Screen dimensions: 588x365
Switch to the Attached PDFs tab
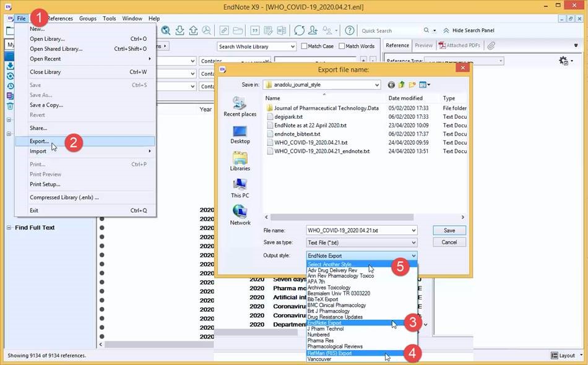click(x=460, y=45)
